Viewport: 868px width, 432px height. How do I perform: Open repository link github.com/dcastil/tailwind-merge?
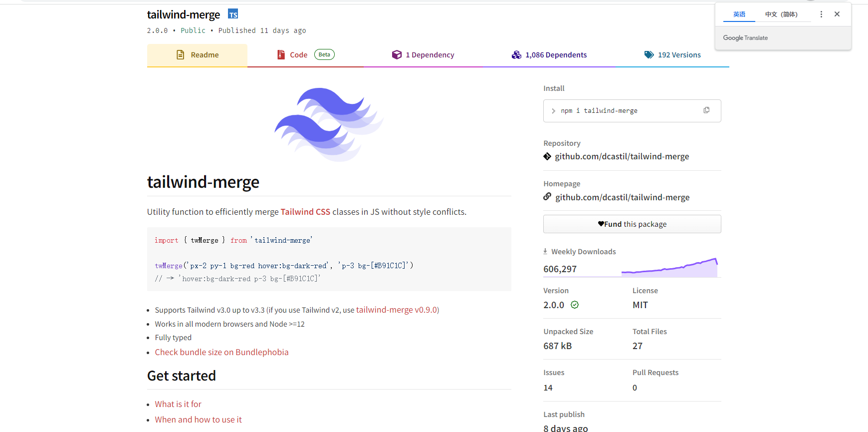pyautogui.click(x=622, y=156)
